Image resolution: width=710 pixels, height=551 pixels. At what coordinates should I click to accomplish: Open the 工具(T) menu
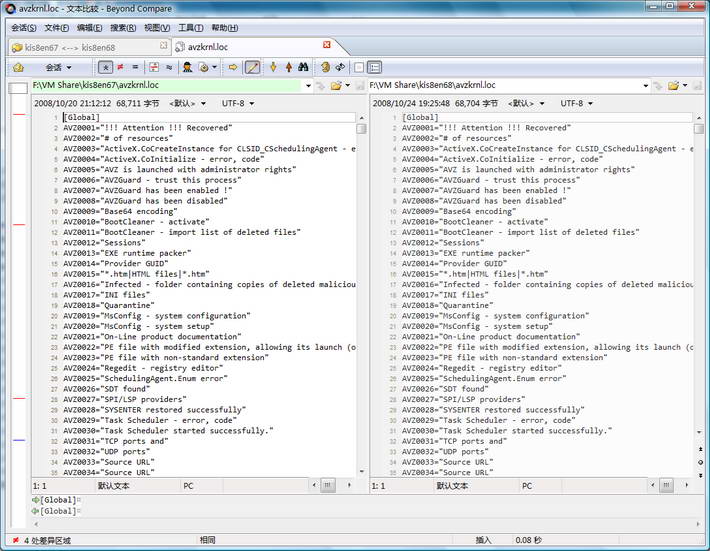189,28
